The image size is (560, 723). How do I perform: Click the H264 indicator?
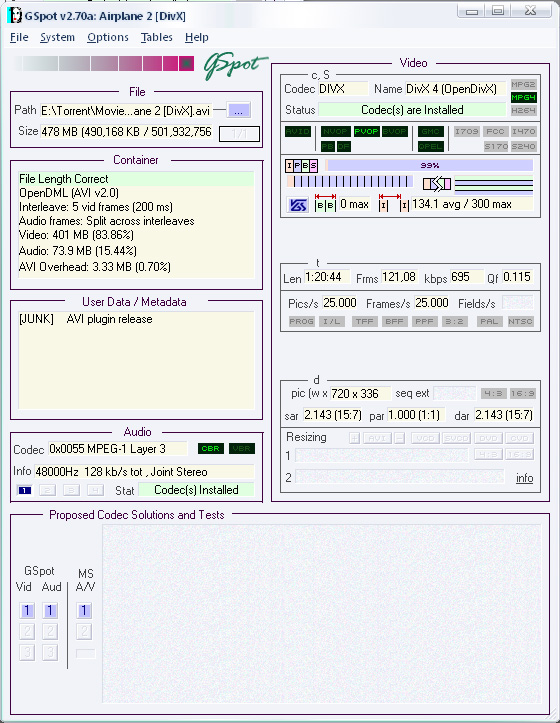point(524,110)
